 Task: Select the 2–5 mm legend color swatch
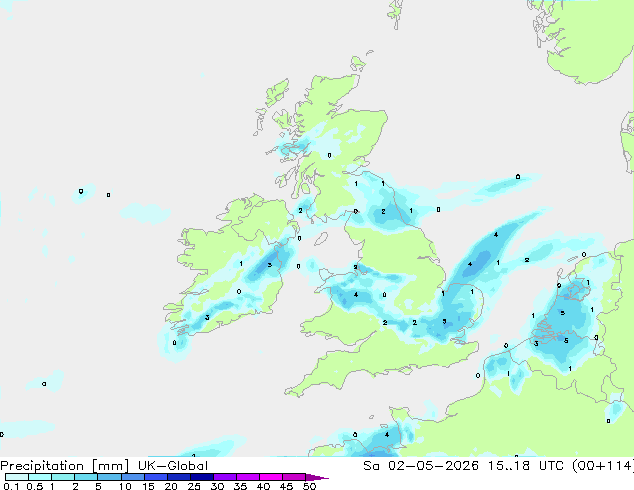(86, 477)
